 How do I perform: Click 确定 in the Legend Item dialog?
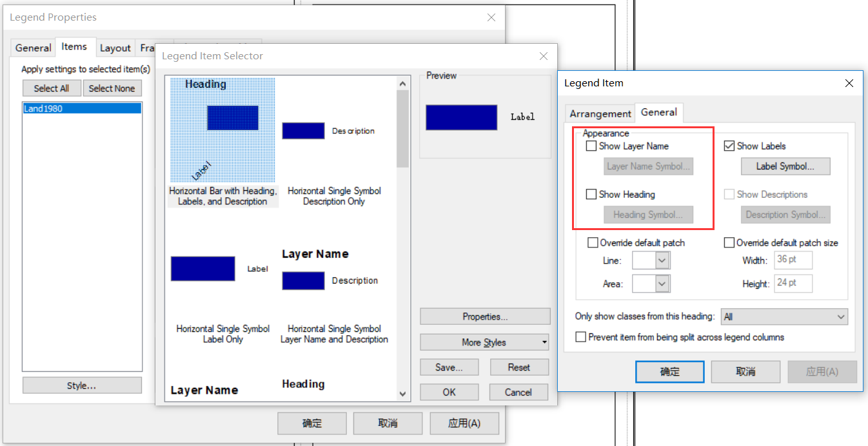669,372
